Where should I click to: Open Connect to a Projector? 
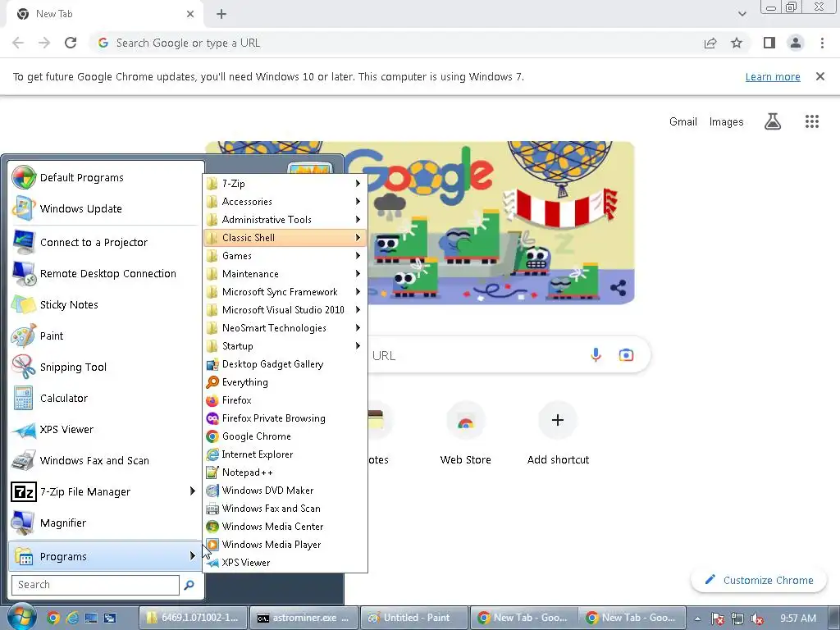click(106, 242)
